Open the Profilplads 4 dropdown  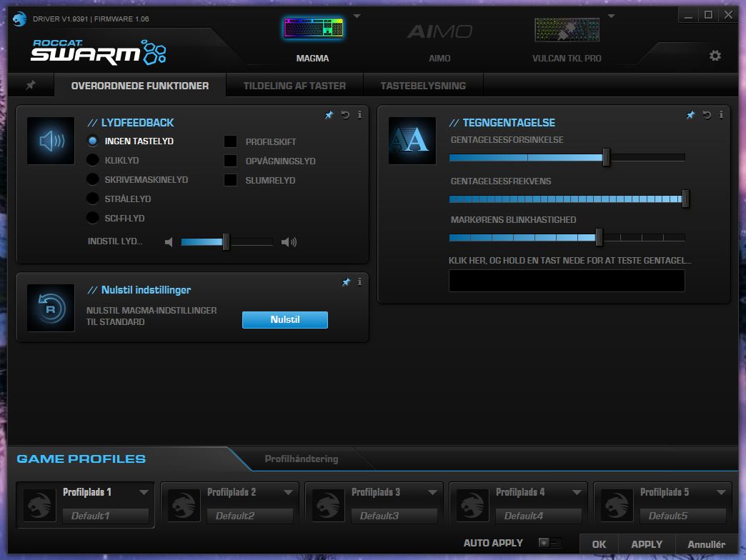click(577, 492)
